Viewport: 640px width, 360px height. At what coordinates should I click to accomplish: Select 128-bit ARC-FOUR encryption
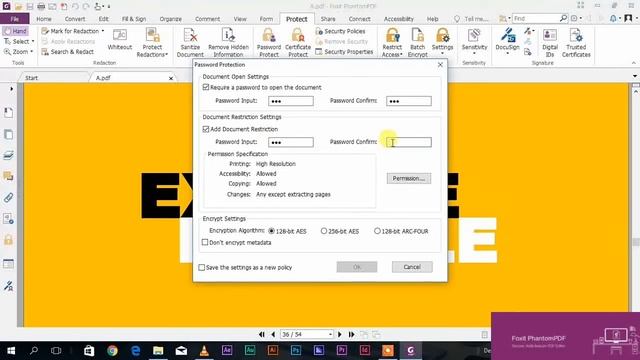378,231
